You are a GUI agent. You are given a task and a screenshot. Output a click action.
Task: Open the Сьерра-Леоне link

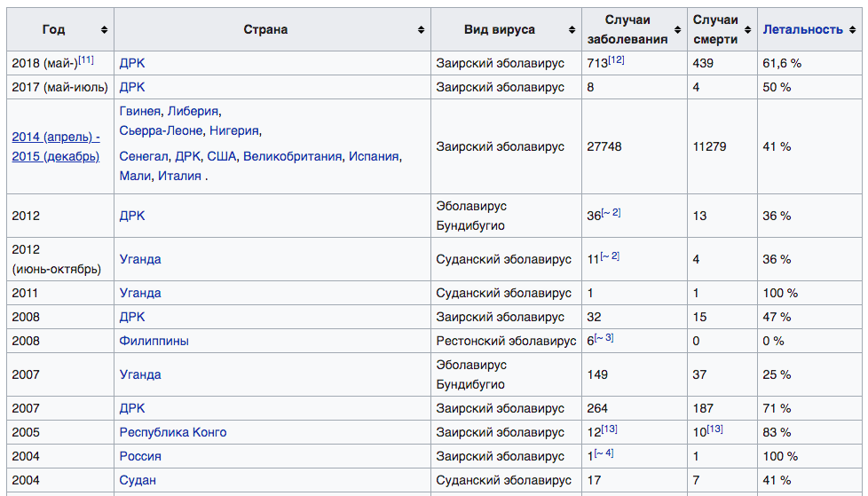pos(161,131)
